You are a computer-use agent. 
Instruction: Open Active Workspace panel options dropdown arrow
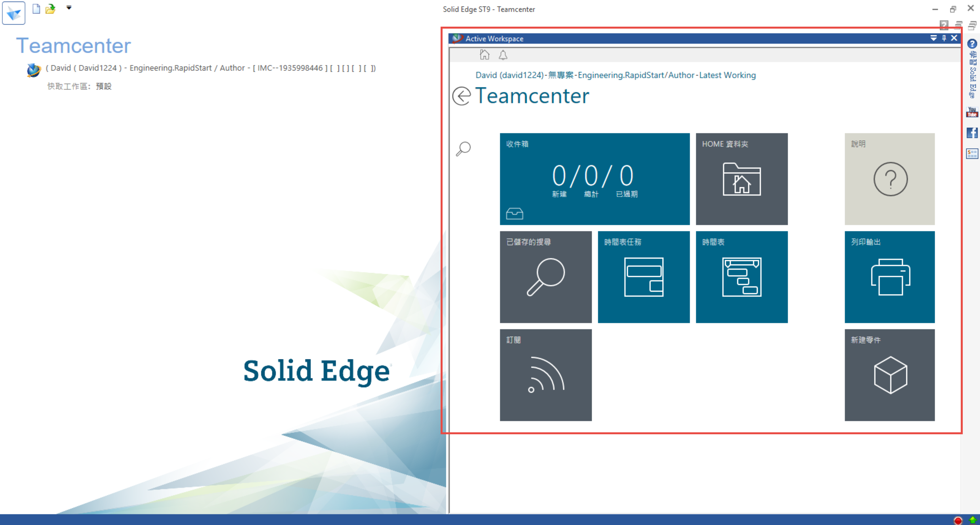(933, 38)
